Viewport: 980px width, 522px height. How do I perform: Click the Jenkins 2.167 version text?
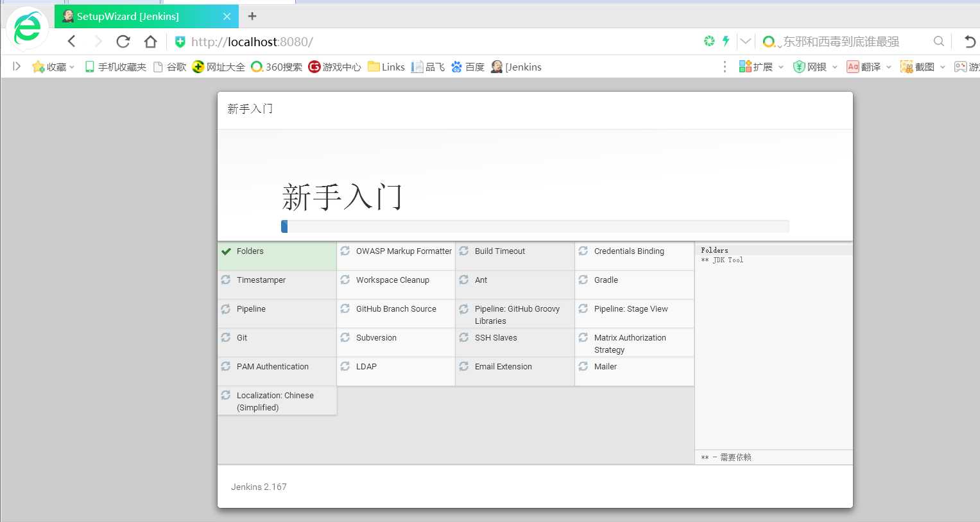click(x=259, y=487)
